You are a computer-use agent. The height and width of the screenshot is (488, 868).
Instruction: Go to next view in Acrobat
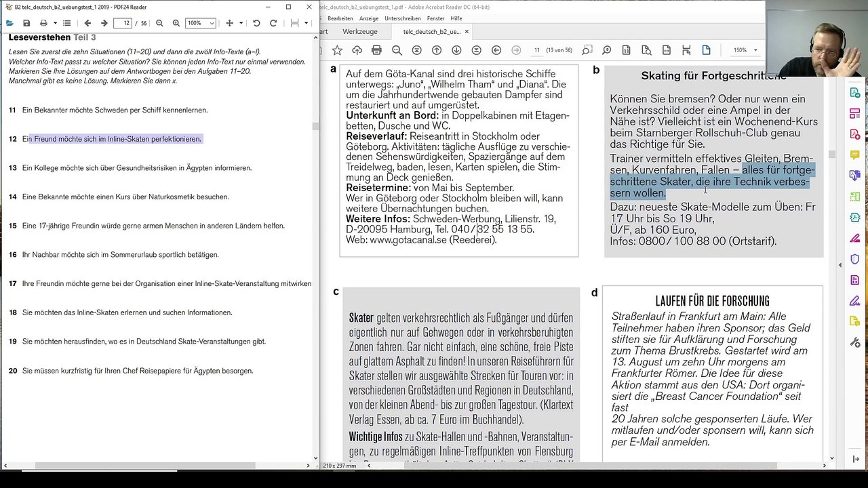click(x=516, y=50)
